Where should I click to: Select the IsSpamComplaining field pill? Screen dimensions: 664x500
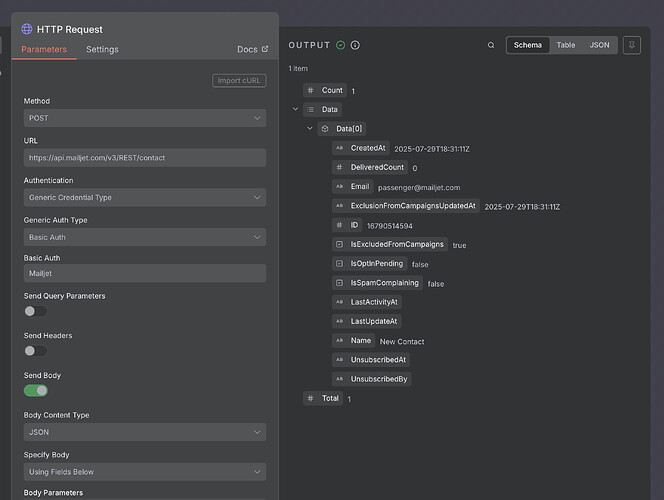coord(378,283)
